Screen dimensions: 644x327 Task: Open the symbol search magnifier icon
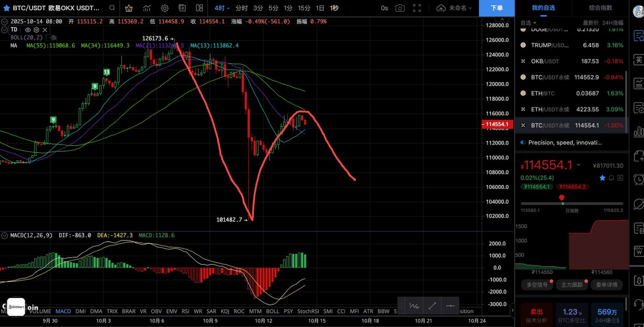click(x=111, y=9)
